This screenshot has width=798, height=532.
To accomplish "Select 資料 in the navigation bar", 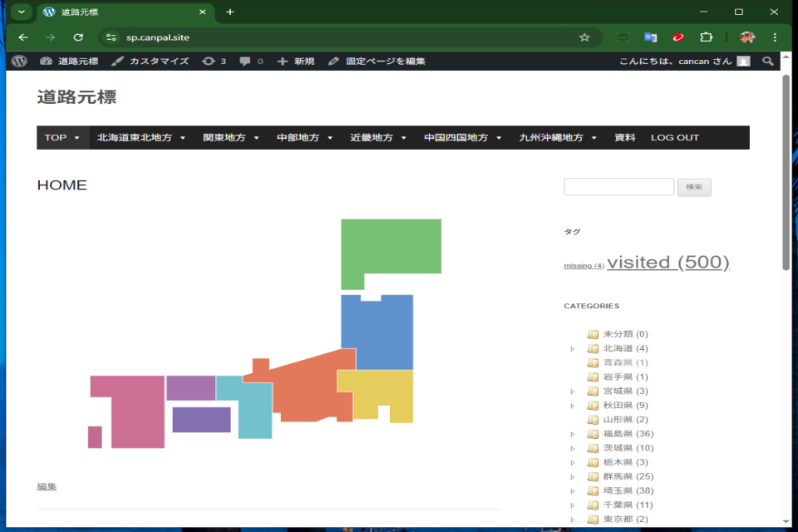I will coord(624,138).
